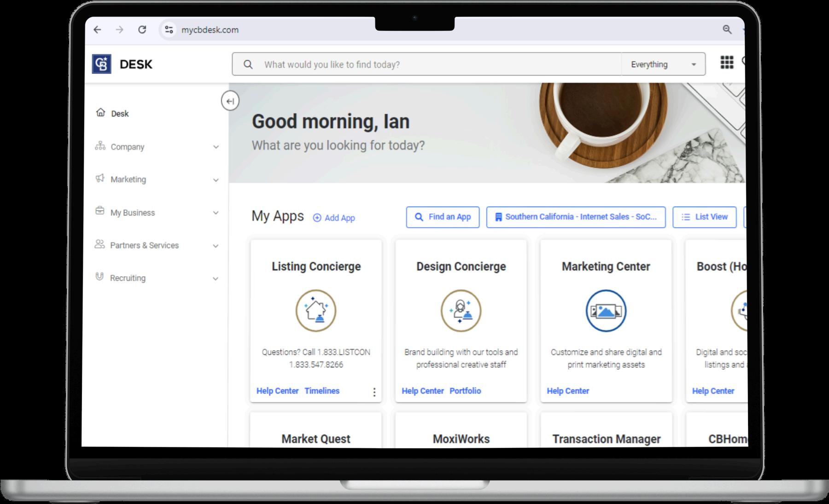Open the Portfolio link

465,391
